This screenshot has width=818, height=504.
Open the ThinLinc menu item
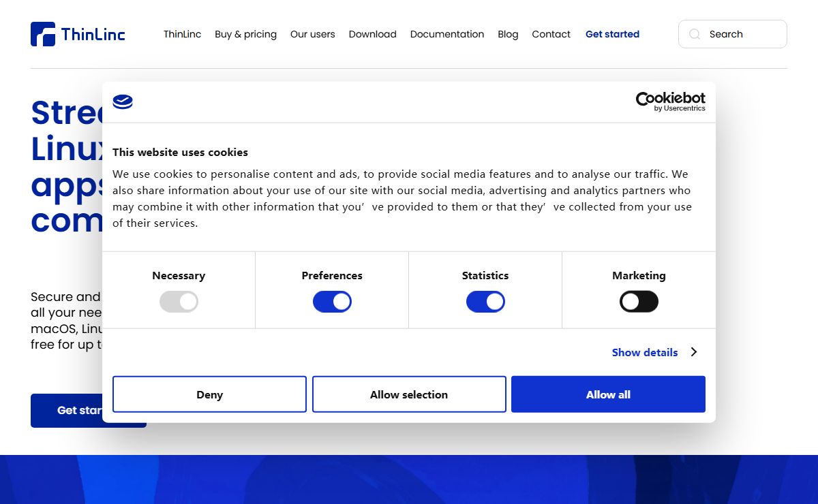pyautogui.click(x=183, y=34)
